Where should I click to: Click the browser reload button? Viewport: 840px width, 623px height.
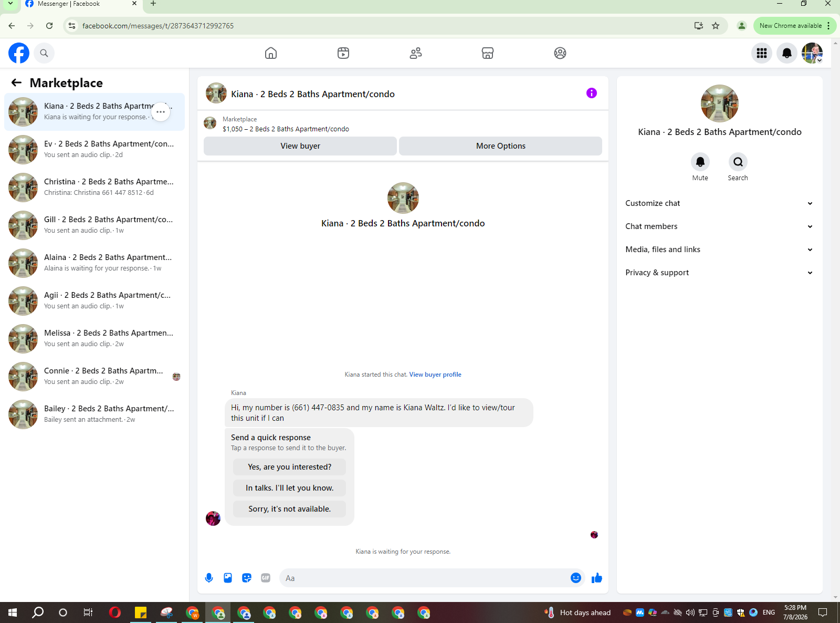[49, 26]
